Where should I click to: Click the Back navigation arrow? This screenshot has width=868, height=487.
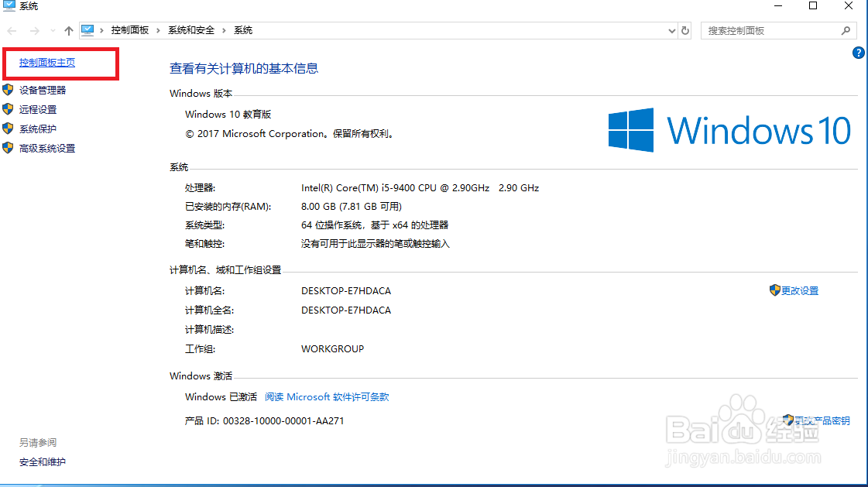tap(12, 31)
